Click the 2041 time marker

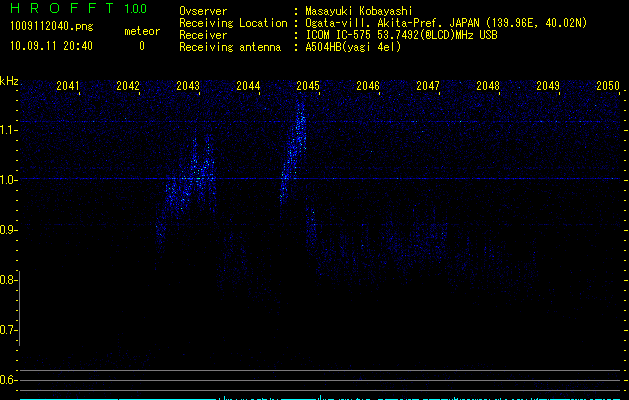click(68, 85)
